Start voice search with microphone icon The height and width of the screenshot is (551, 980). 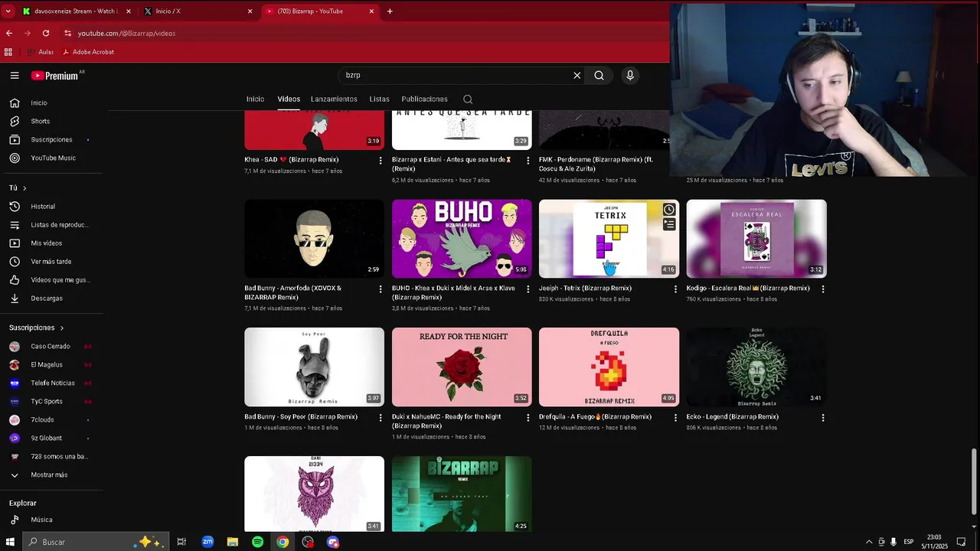630,75
